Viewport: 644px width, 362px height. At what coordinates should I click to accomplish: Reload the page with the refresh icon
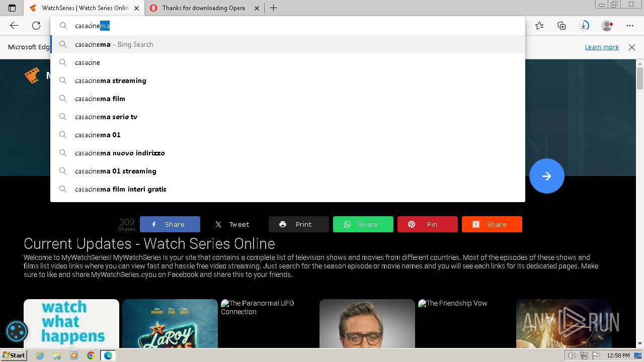[x=36, y=26]
